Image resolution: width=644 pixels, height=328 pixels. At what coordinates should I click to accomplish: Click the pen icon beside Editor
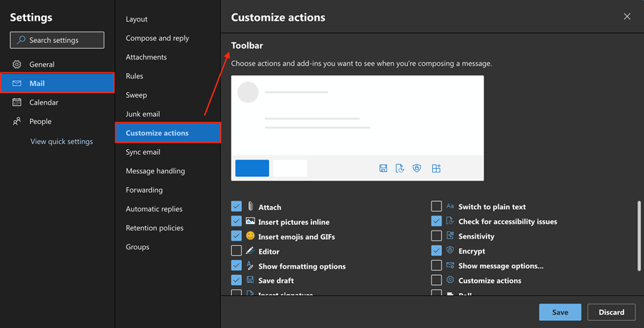point(250,251)
